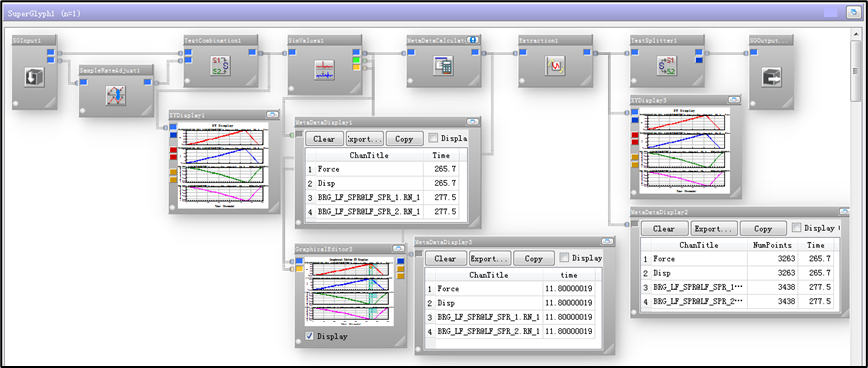Collapse GraphicalEditor3 using its header icon
Viewport: 868px width, 368px height.
pyautogui.click(x=400, y=248)
